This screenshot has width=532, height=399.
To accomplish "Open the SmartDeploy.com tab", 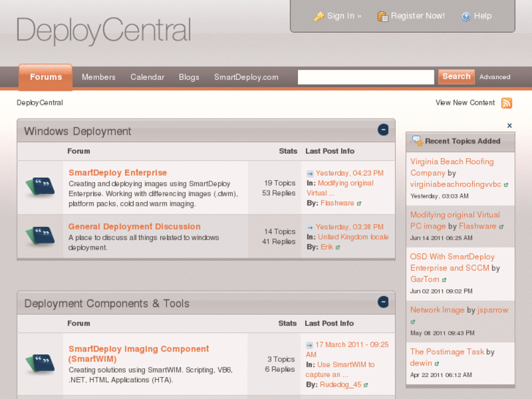I will [x=246, y=77].
